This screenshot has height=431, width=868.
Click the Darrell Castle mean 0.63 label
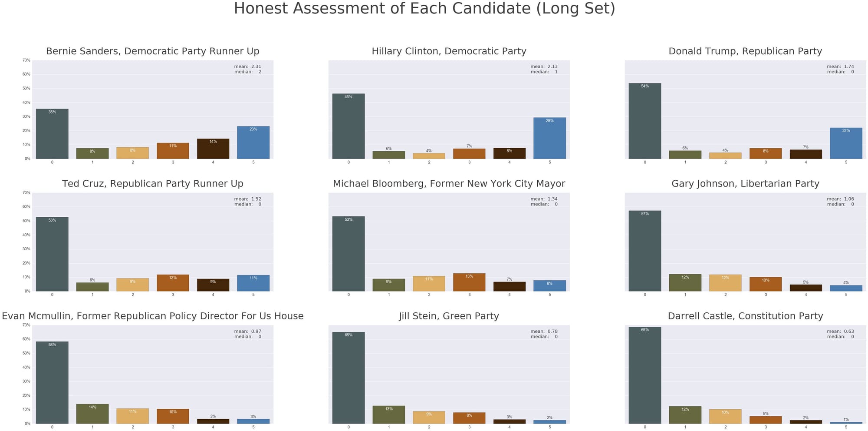pos(840,332)
